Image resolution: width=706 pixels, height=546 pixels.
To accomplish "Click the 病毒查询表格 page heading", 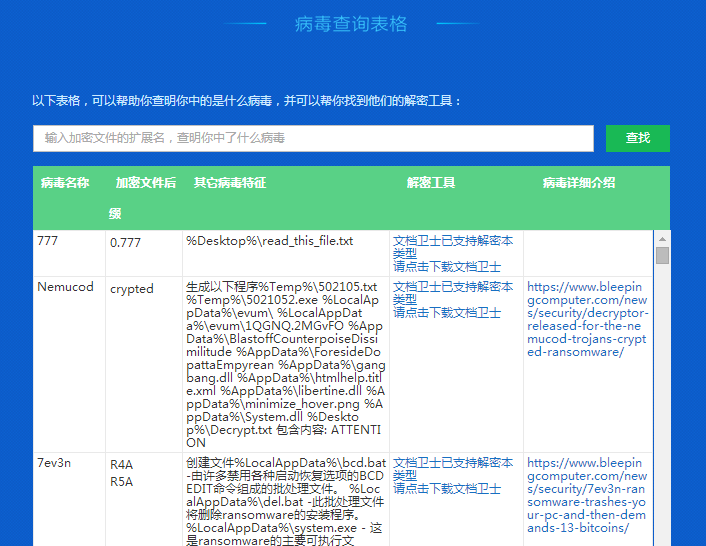I will click(351, 24).
